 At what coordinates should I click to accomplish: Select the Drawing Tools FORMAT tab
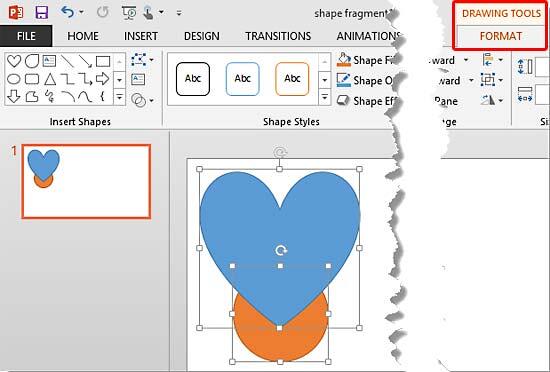tap(501, 36)
